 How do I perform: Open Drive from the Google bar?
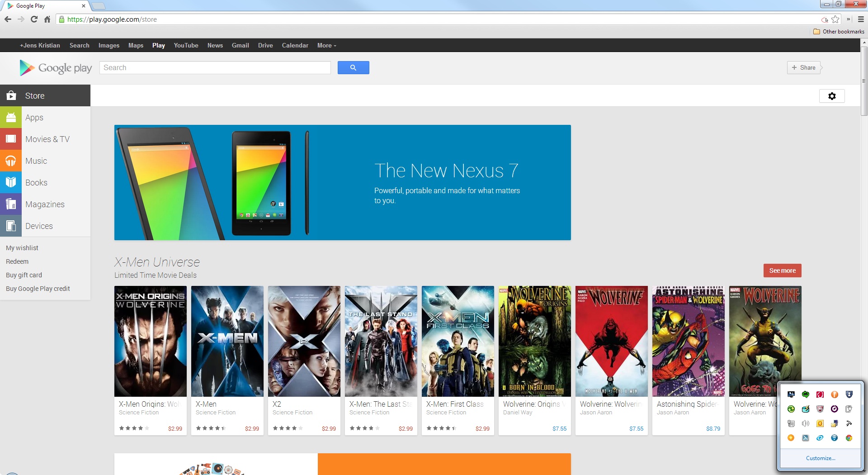[x=265, y=45]
